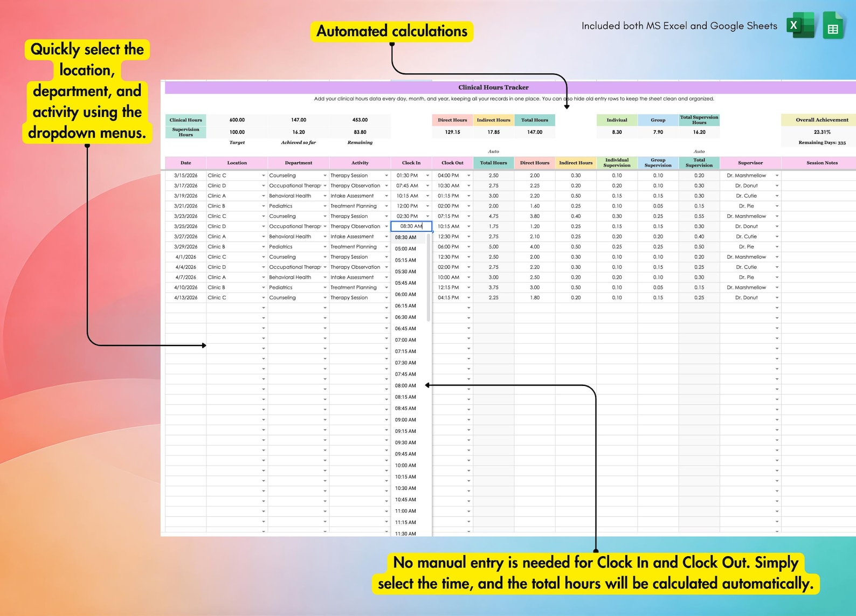Click the Remaining Days: 335 text
The height and width of the screenshot is (616, 856).
[822, 143]
